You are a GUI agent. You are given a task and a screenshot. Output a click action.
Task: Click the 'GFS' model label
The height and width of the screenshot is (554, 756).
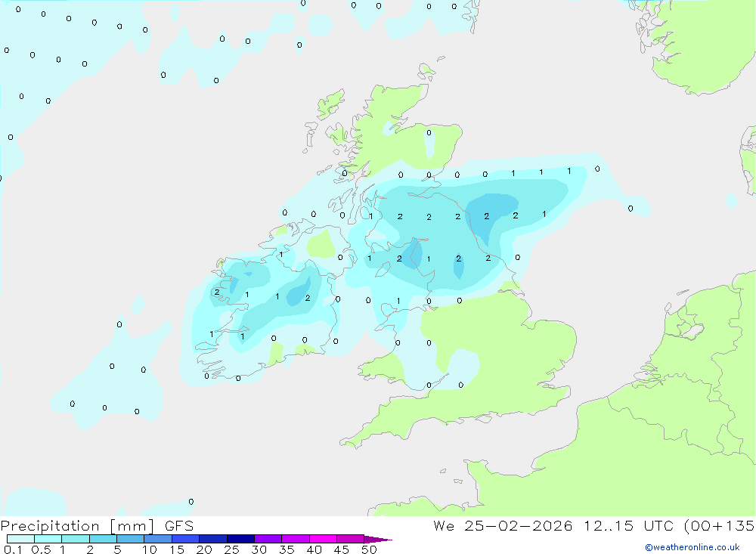(x=179, y=526)
